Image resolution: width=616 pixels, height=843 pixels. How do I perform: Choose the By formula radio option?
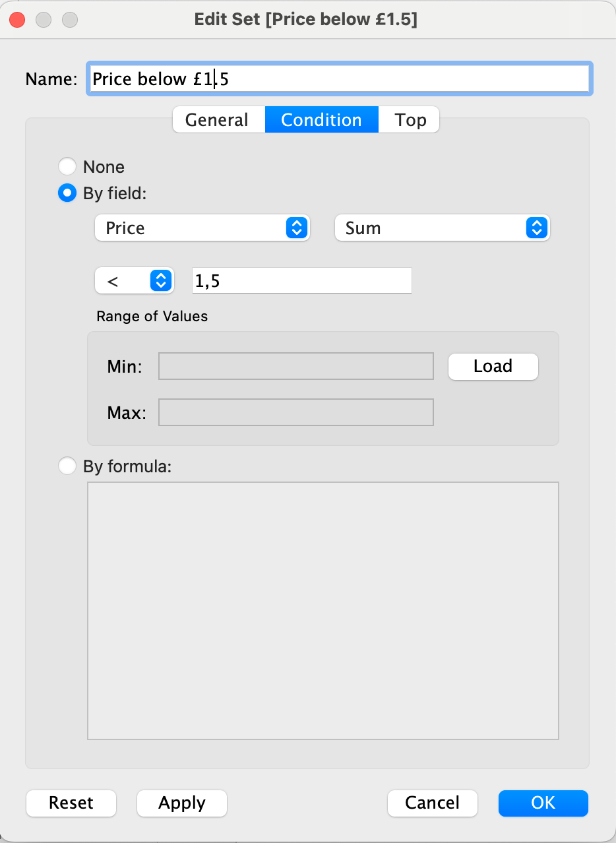point(67,466)
